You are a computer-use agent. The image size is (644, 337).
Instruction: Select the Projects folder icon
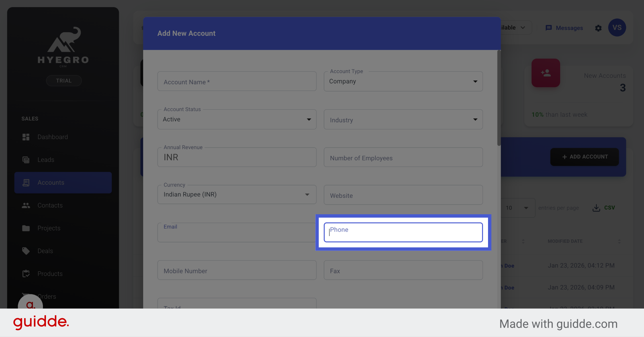[x=26, y=228]
